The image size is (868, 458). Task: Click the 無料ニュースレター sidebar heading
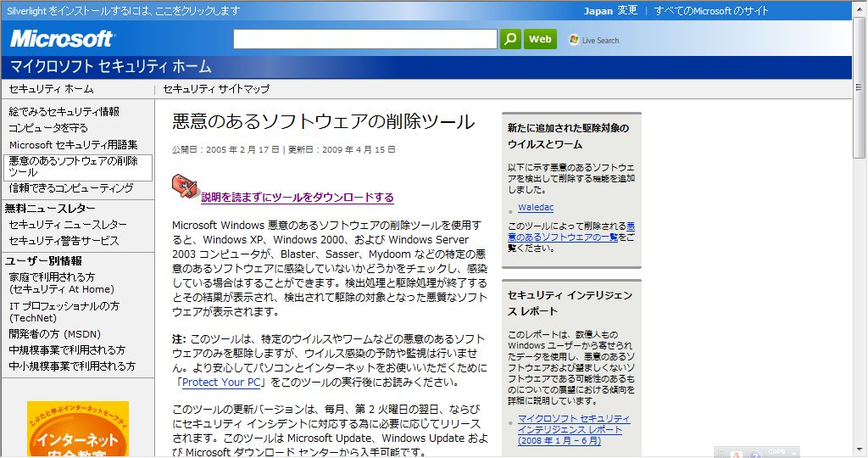[x=50, y=209]
